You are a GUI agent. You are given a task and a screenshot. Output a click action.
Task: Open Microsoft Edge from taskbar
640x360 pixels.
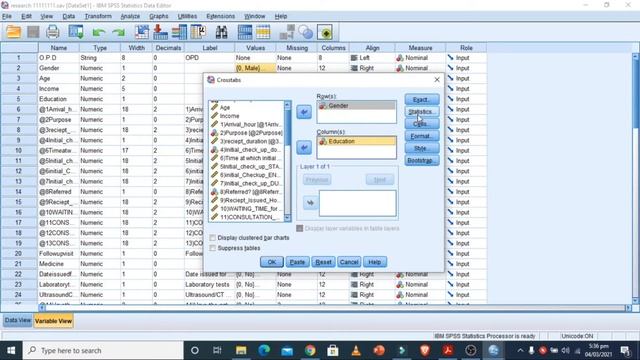264,350
